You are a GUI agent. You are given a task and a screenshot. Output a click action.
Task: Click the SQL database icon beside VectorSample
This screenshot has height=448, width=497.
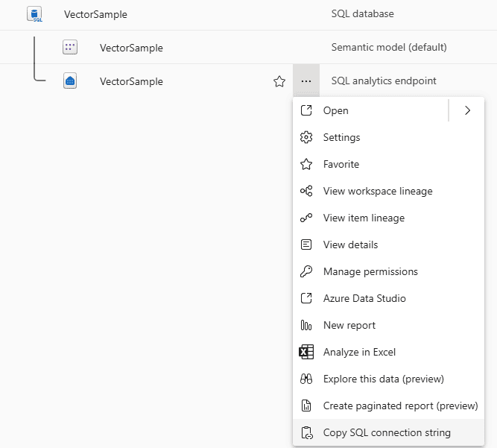tap(34, 14)
